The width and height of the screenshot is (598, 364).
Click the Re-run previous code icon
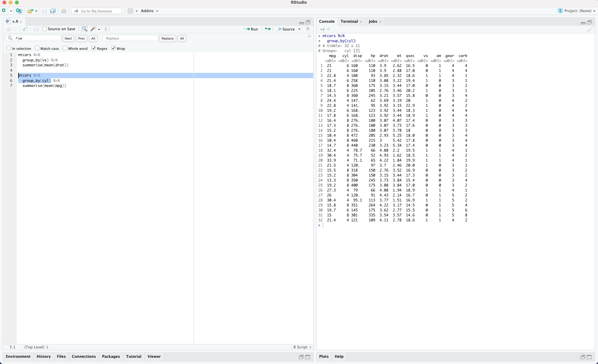click(268, 29)
